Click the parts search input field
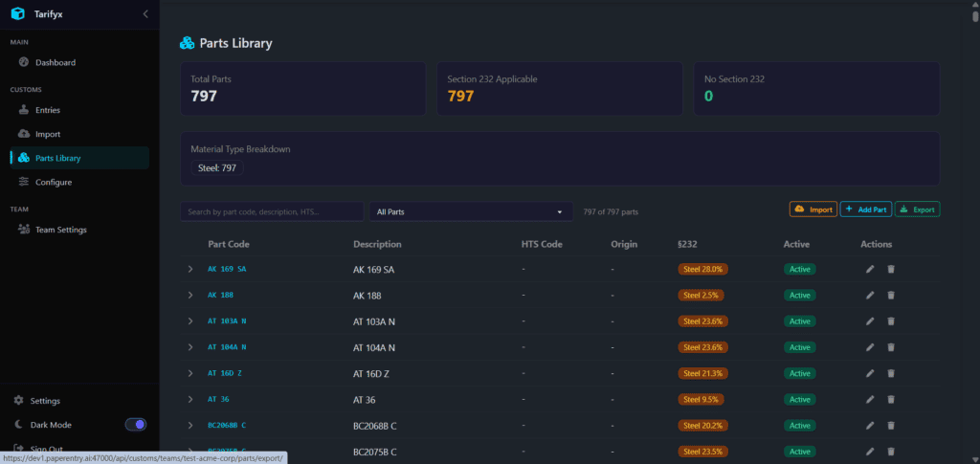Viewport: 980px width, 464px height. 271,211
